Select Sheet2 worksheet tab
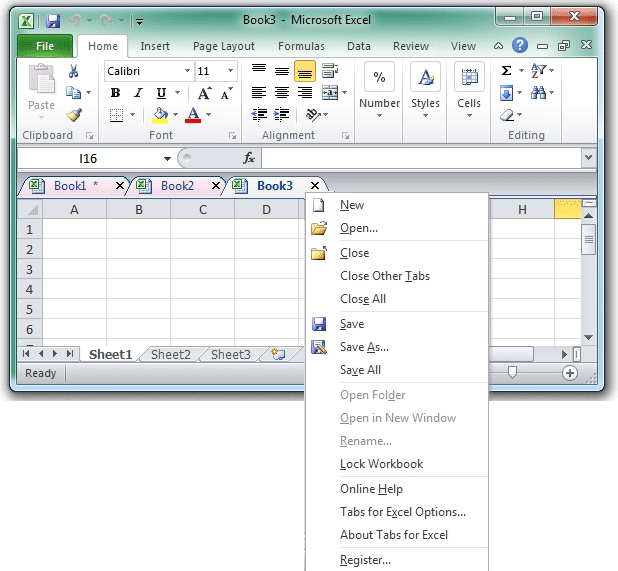 pyautogui.click(x=171, y=354)
